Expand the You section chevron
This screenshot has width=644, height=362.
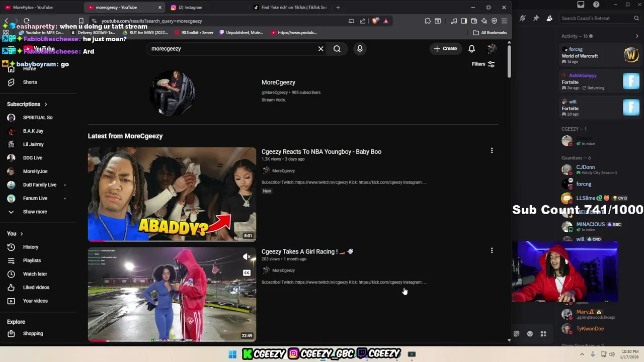click(21, 234)
